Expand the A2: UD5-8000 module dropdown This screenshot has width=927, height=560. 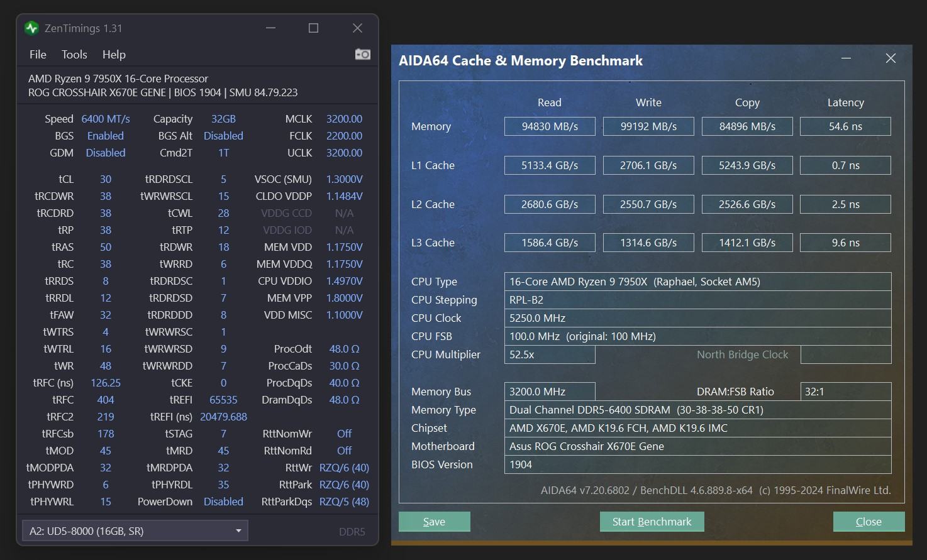click(x=135, y=531)
